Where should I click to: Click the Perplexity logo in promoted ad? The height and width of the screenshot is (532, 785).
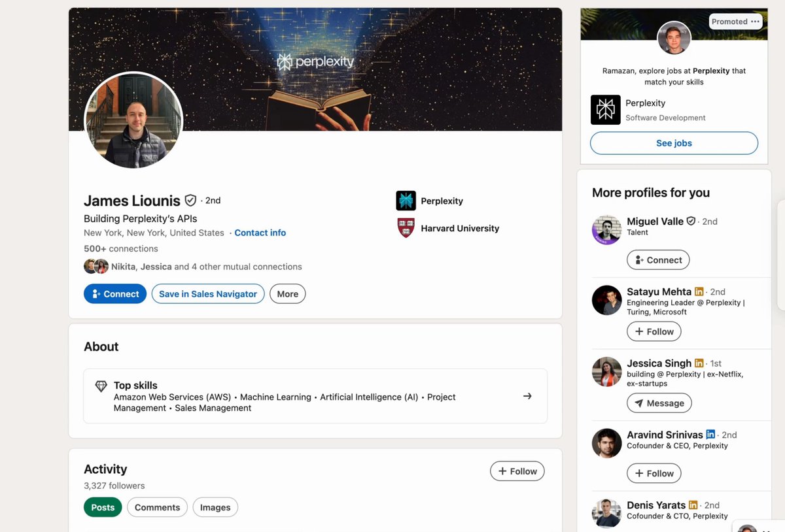[x=605, y=110]
